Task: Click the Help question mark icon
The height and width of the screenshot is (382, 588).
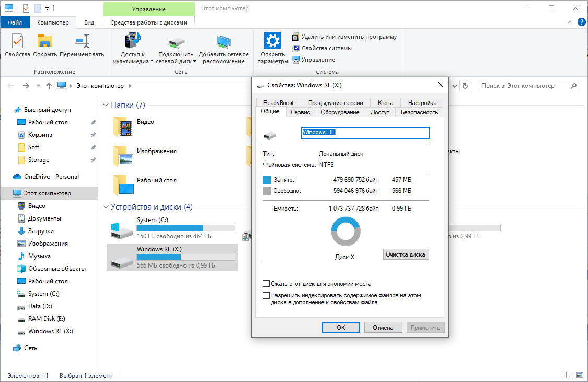Action: click(581, 22)
